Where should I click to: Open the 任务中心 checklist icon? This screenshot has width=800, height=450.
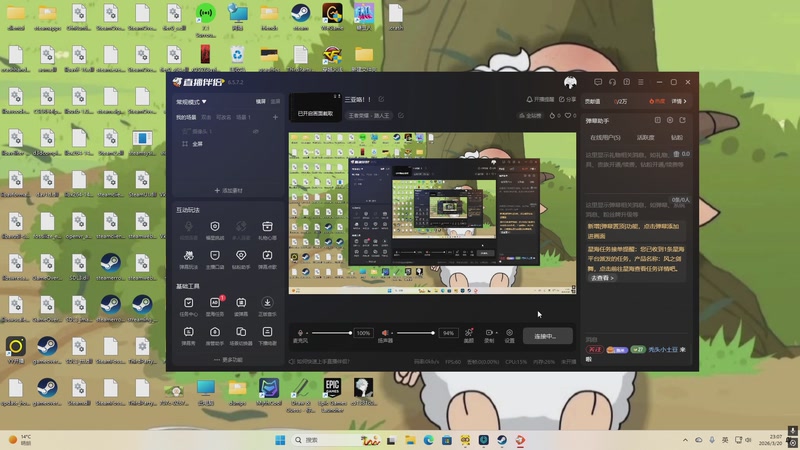(x=188, y=303)
